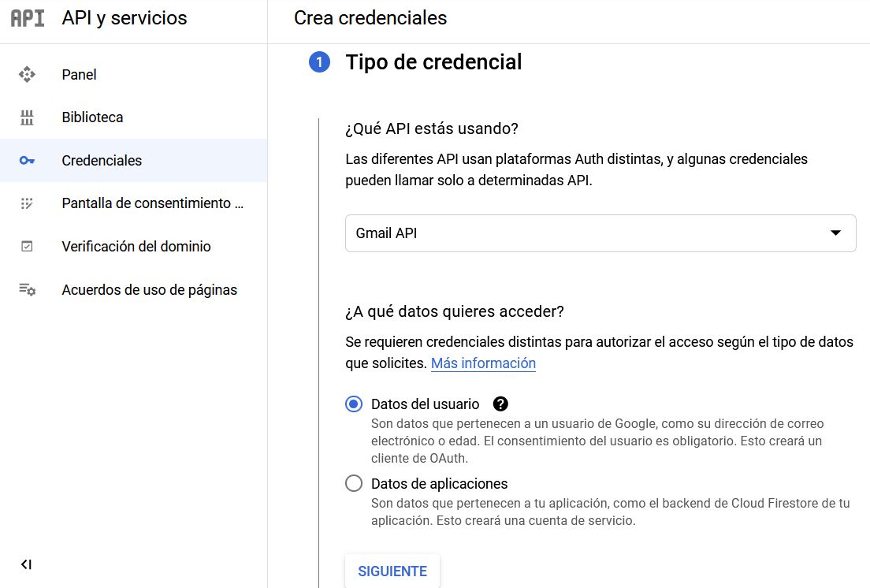
Task: Collapse the left navigation sidebar
Action: click(26, 564)
